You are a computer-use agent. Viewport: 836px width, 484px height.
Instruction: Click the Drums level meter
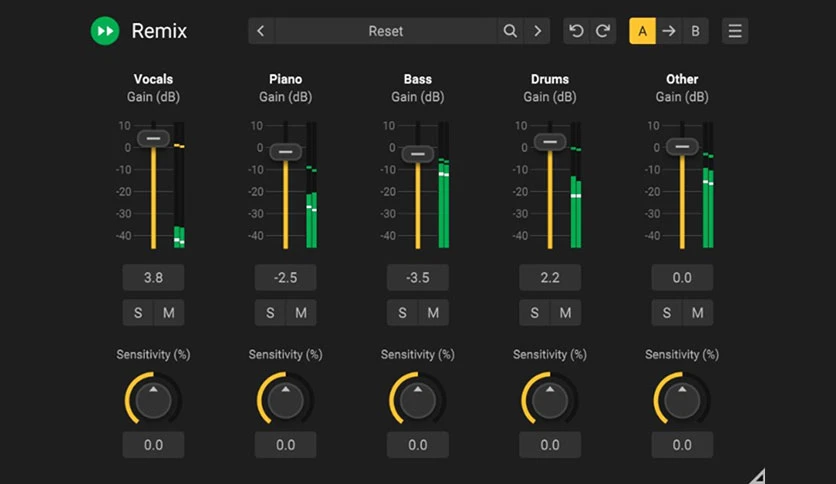[x=576, y=185]
